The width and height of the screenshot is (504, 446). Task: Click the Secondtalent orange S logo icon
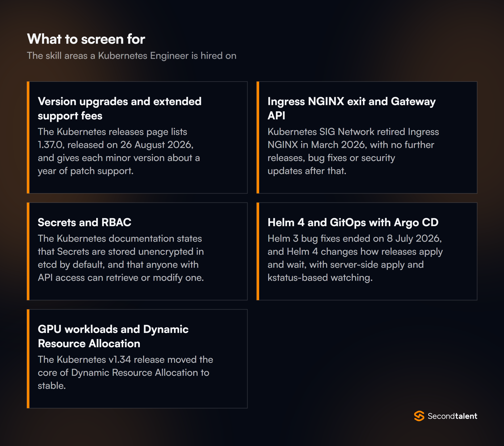pyautogui.click(x=419, y=416)
